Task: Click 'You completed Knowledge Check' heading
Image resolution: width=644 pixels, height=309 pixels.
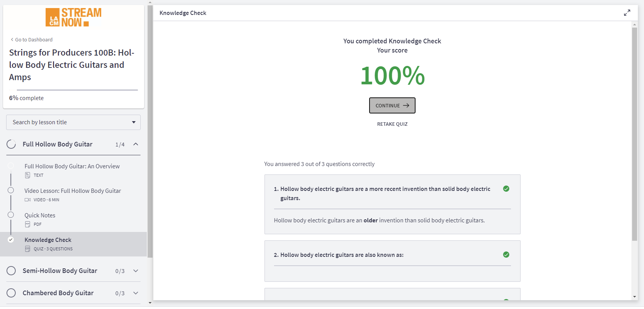Action: pos(392,41)
